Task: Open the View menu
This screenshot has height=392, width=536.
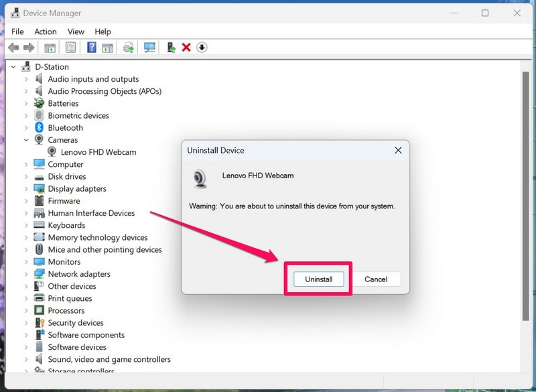Action: click(76, 31)
